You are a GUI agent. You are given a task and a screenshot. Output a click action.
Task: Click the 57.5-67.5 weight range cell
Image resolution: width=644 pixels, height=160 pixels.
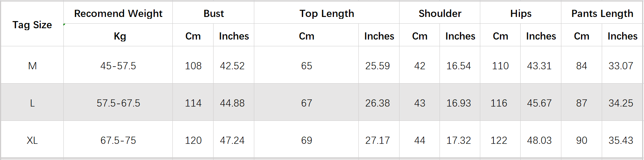pos(118,103)
